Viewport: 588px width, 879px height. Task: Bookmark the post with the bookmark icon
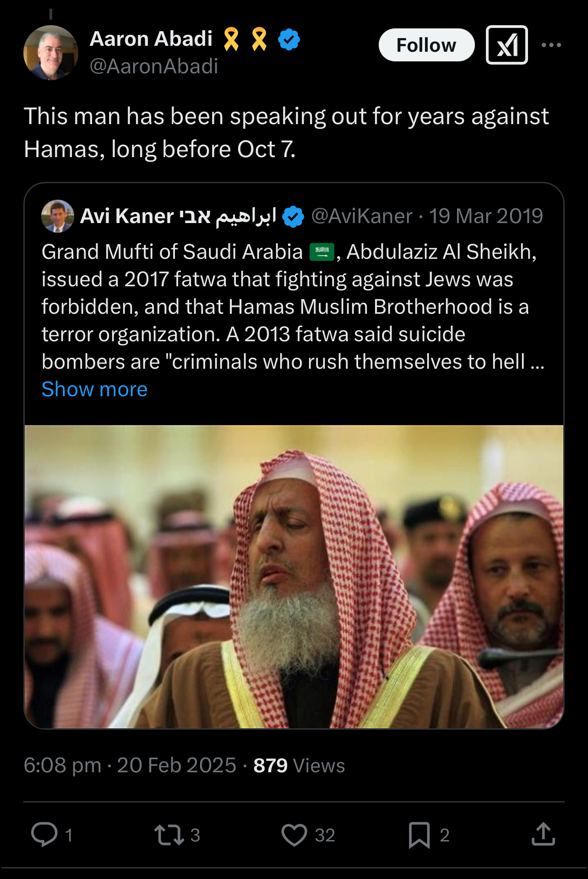click(420, 834)
